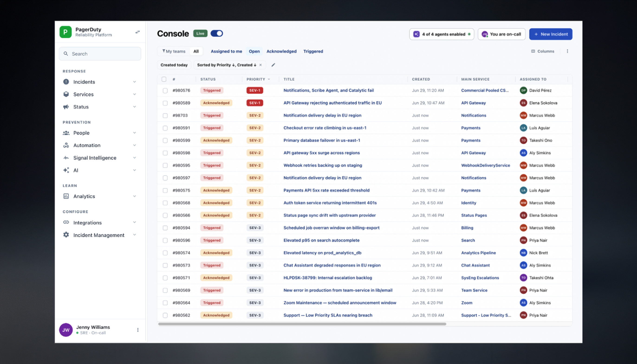This screenshot has width=637, height=364.
Task: Click the horizontal table scrollbar
Action: [302, 324]
